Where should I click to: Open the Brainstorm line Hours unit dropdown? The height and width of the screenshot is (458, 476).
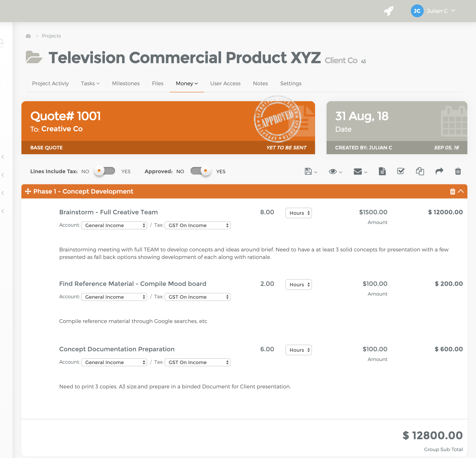click(298, 213)
